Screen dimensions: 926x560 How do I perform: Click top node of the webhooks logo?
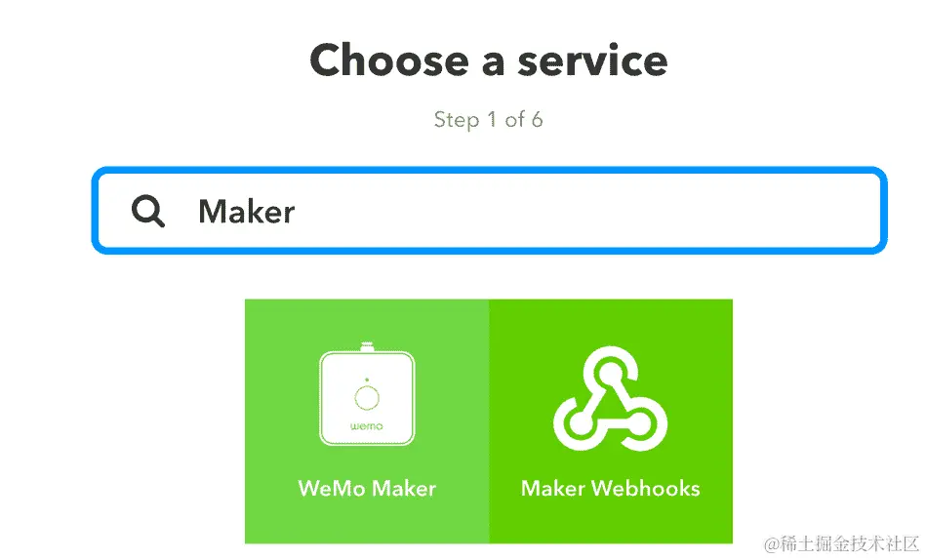point(610,372)
